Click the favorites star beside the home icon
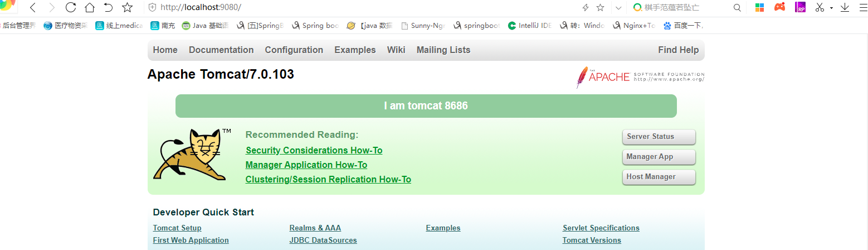The height and width of the screenshot is (250, 868). pyautogui.click(x=128, y=8)
